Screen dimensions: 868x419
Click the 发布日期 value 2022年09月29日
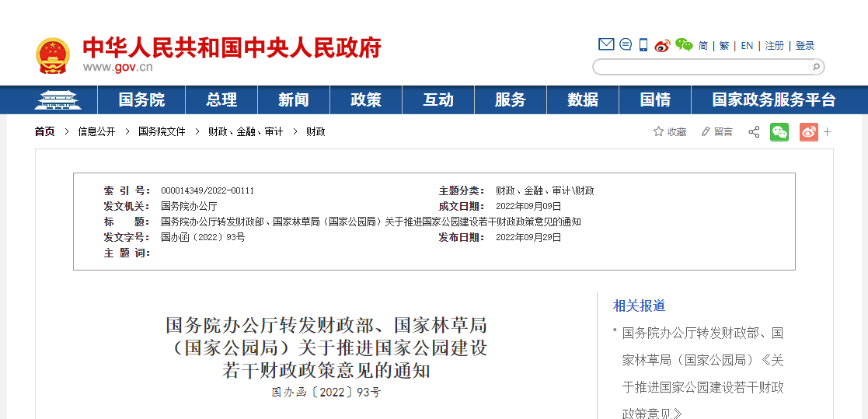[x=528, y=237]
